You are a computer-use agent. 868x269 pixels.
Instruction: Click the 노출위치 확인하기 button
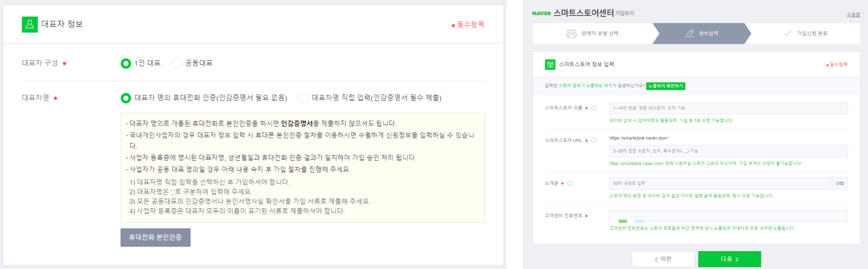666,86
